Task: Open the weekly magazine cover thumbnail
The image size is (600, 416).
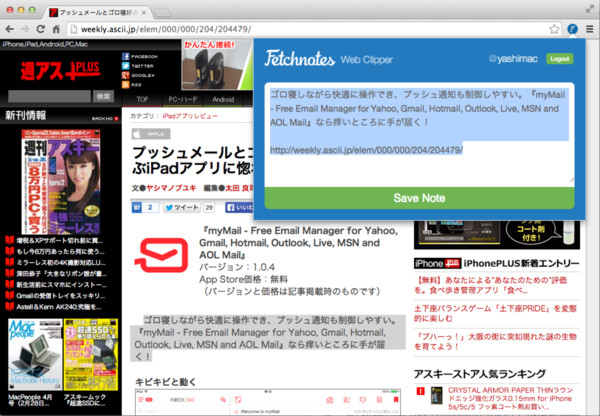Action: tap(61, 182)
